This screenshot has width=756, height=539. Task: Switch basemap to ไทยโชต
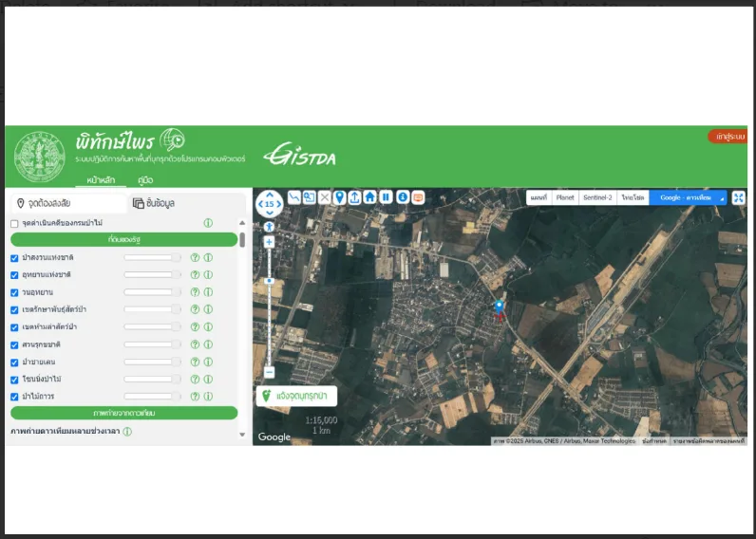633,197
